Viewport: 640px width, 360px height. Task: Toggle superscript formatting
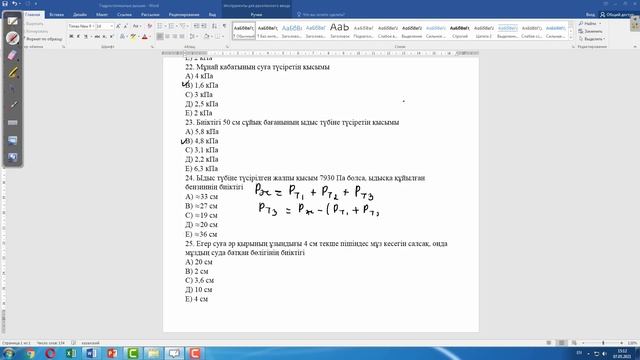[111, 37]
